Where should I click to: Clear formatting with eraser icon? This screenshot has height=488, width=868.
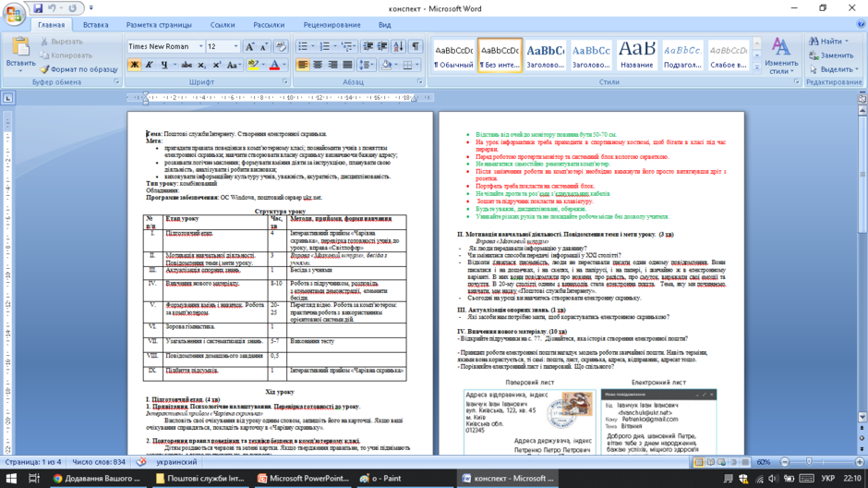281,46
